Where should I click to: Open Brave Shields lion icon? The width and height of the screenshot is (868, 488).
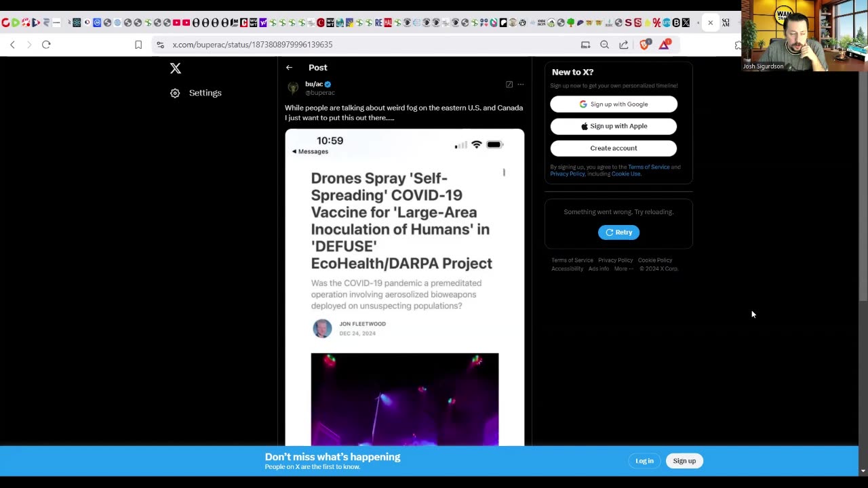[x=644, y=45]
